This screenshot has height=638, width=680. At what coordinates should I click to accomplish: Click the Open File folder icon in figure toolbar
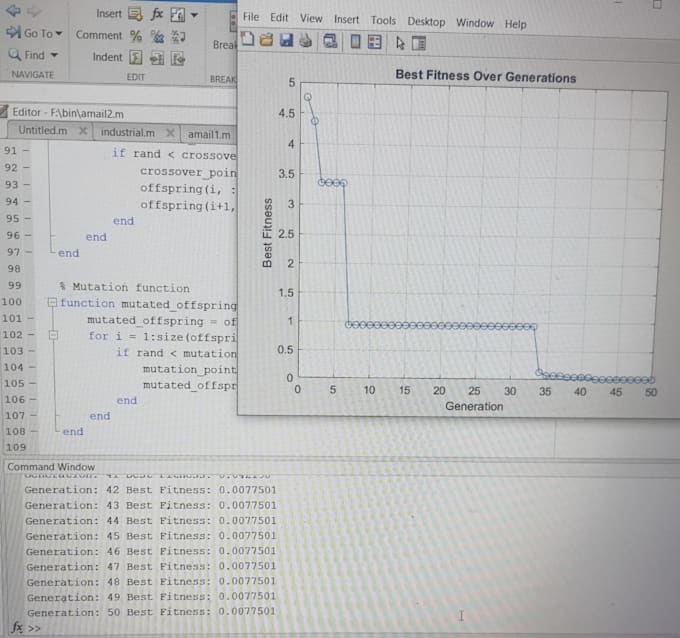pyautogui.click(x=266, y=40)
